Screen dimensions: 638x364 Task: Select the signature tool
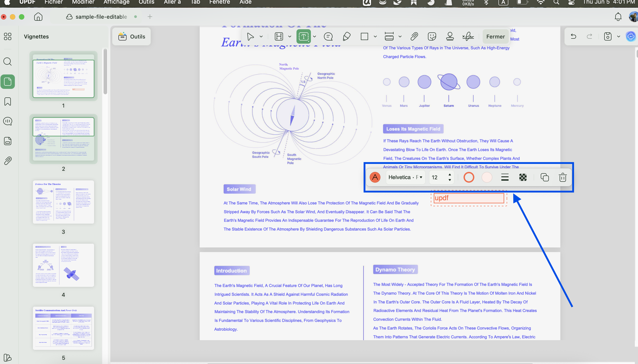(x=468, y=36)
